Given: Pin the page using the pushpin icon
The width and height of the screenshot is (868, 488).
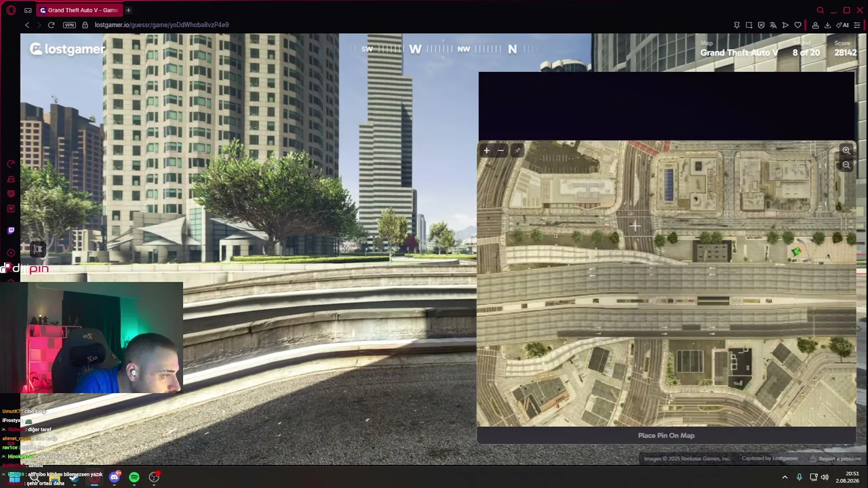Looking at the screenshot, I should click(x=736, y=25).
